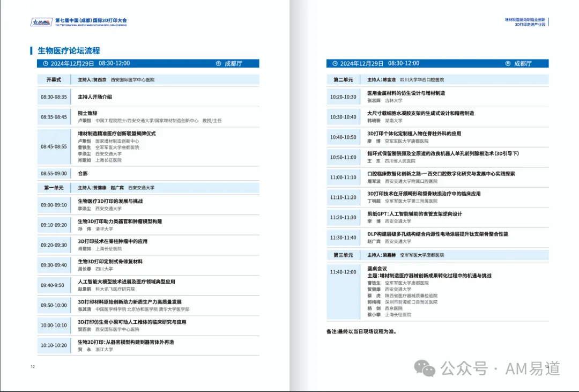Viewport: 579px width, 392px height.
Task: Click the 开幕式 section label
Action: click(54, 80)
